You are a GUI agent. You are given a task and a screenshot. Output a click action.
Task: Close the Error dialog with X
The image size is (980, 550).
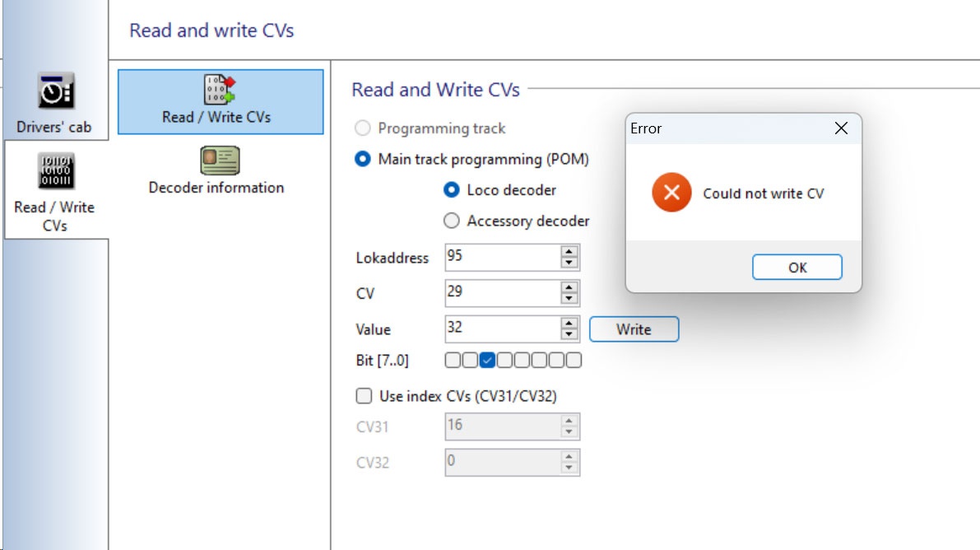coord(840,128)
